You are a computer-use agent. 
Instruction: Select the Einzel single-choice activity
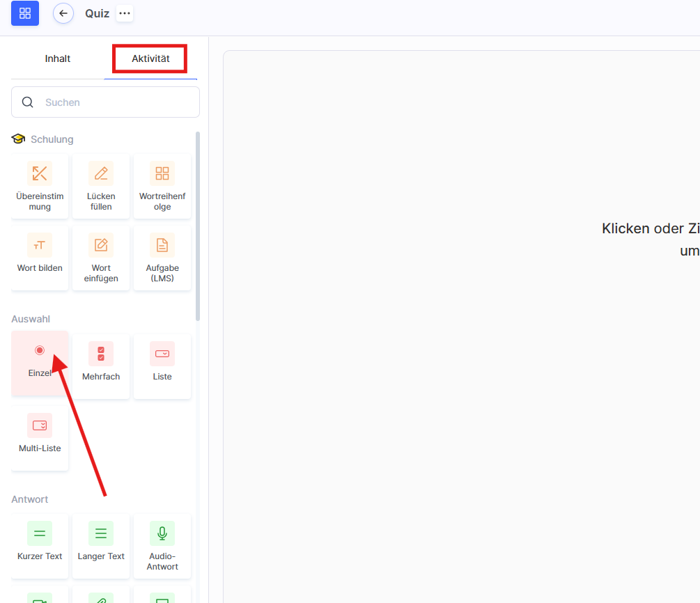(x=40, y=363)
